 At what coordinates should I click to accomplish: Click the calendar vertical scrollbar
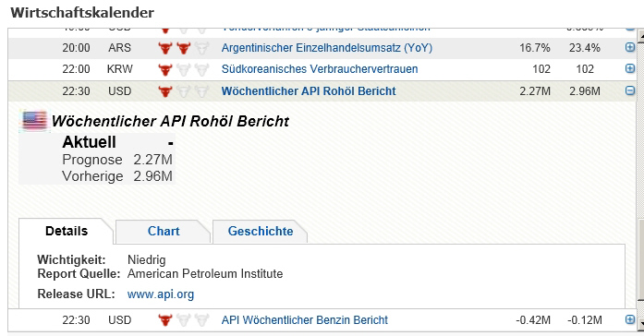point(640,181)
